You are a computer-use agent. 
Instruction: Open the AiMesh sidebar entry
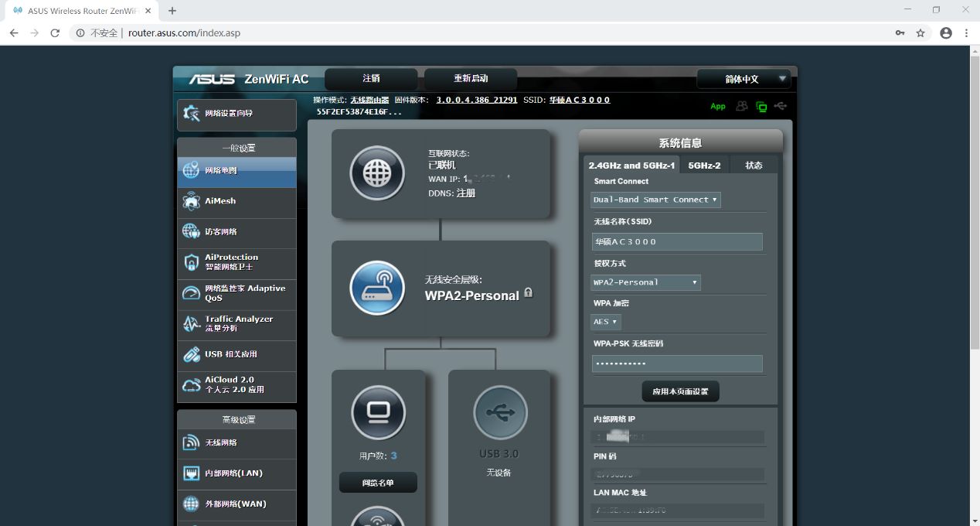click(236, 201)
